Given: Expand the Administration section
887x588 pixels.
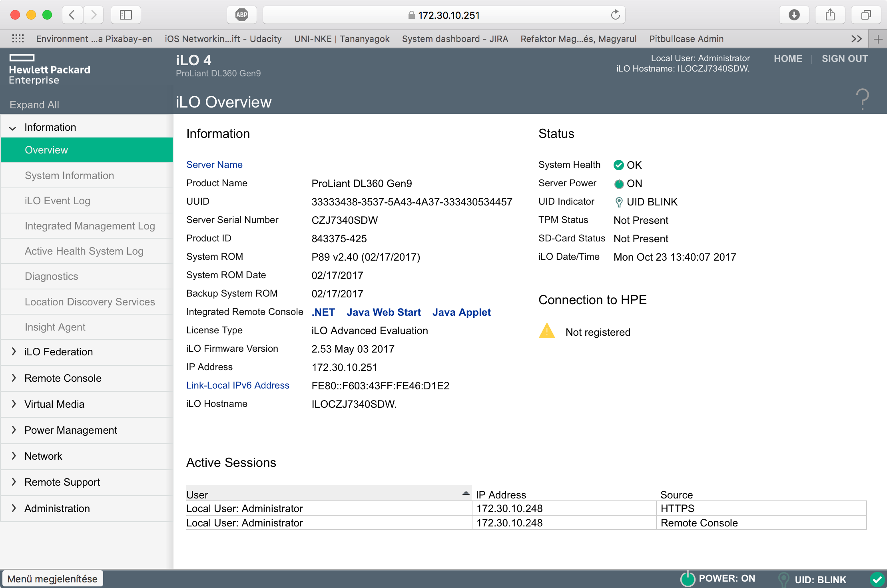Looking at the screenshot, I should pyautogui.click(x=14, y=508).
